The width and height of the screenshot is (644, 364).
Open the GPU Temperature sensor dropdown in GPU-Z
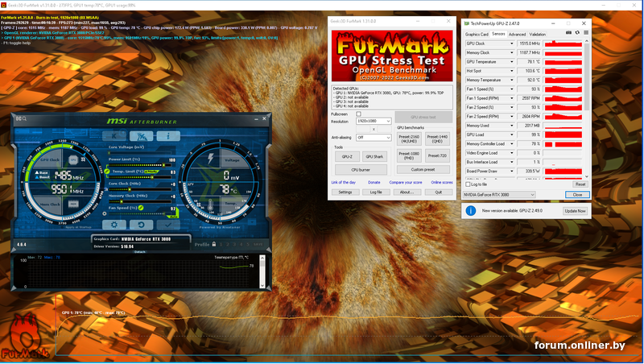512,62
